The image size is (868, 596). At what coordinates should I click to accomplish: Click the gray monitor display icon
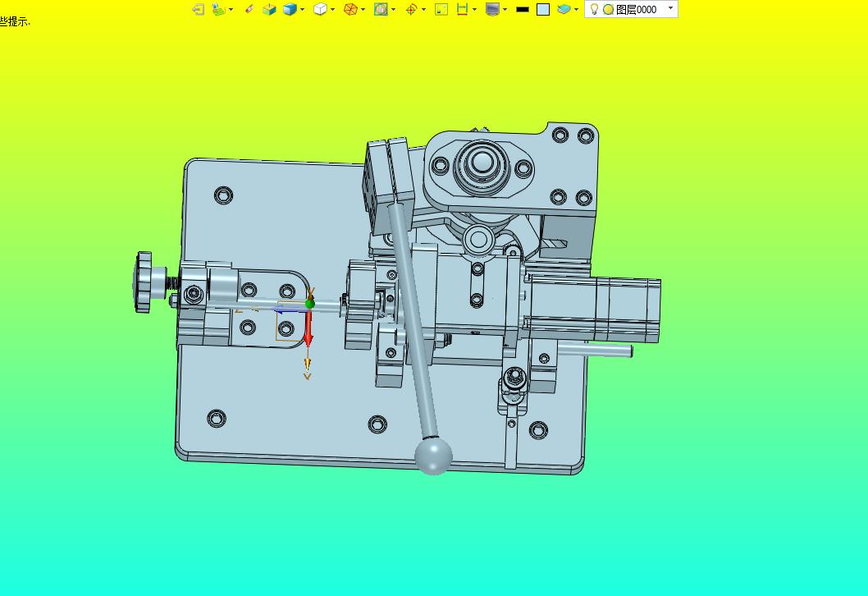493,9
